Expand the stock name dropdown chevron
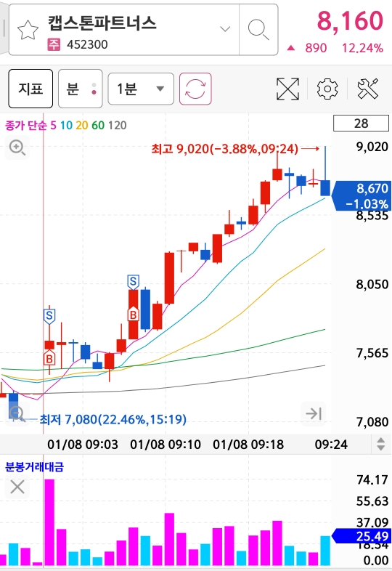392x571 pixels. pos(225,29)
